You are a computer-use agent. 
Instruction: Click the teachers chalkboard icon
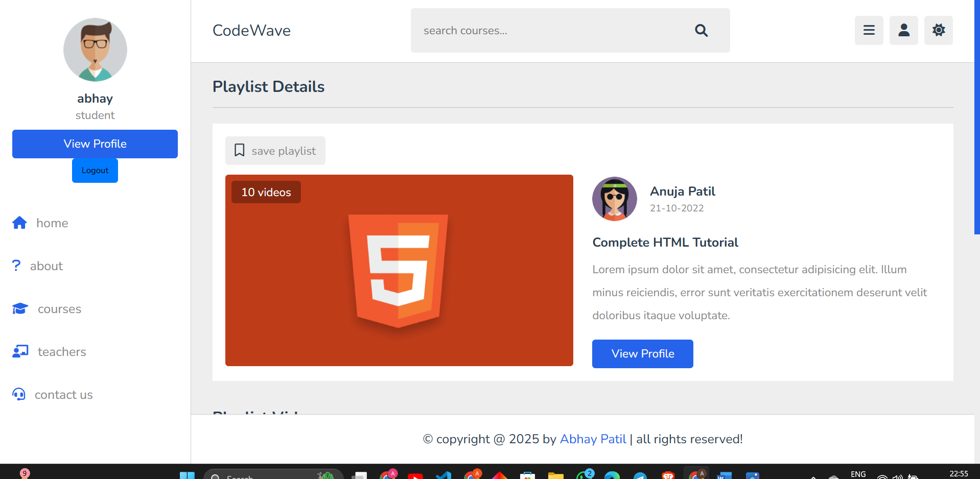point(20,352)
